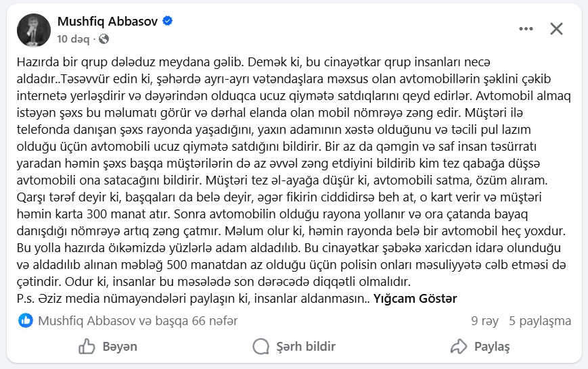This screenshot has height=369, width=588.
Task: Open the '9 rəy' comments count
Action: tap(485, 321)
